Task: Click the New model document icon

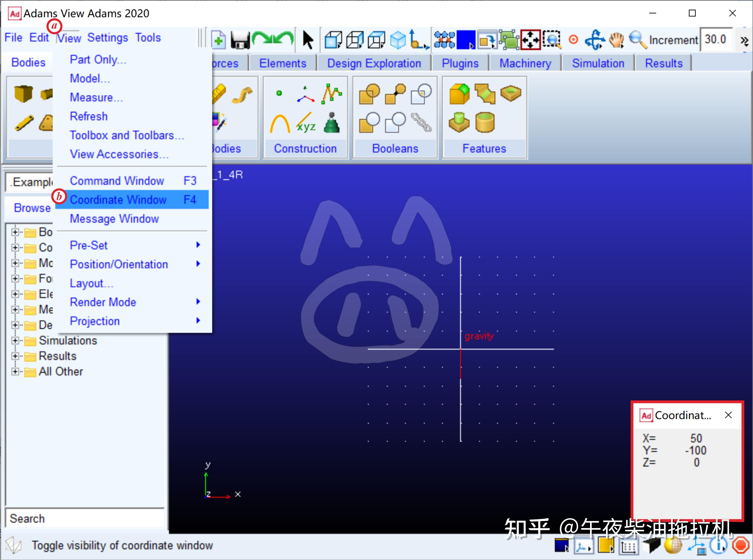Action: pyautogui.click(x=218, y=40)
